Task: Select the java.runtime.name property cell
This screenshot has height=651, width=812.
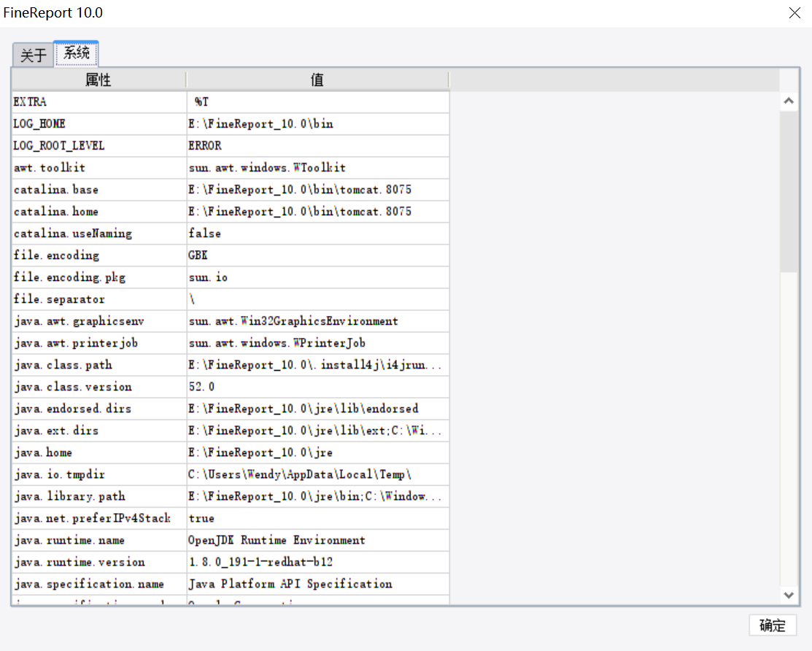Action: click(x=99, y=540)
